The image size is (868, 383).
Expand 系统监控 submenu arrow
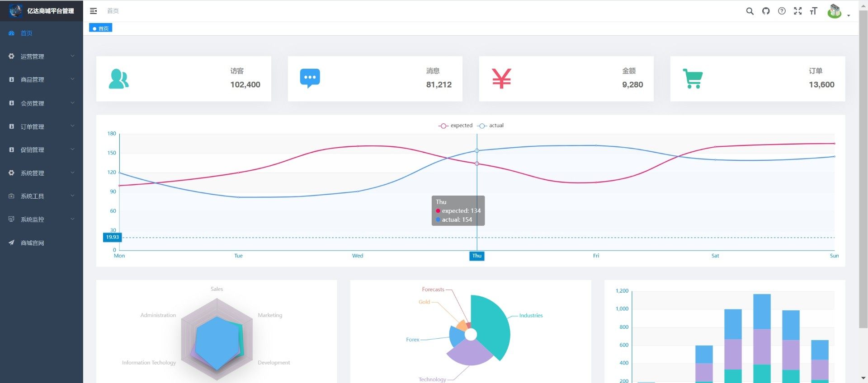[72, 219]
